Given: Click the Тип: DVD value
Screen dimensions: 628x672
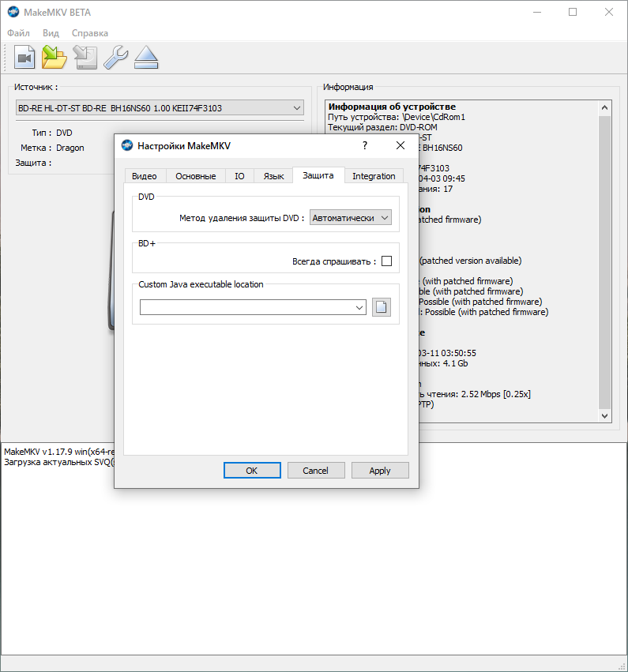Looking at the screenshot, I should (x=64, y=133).
